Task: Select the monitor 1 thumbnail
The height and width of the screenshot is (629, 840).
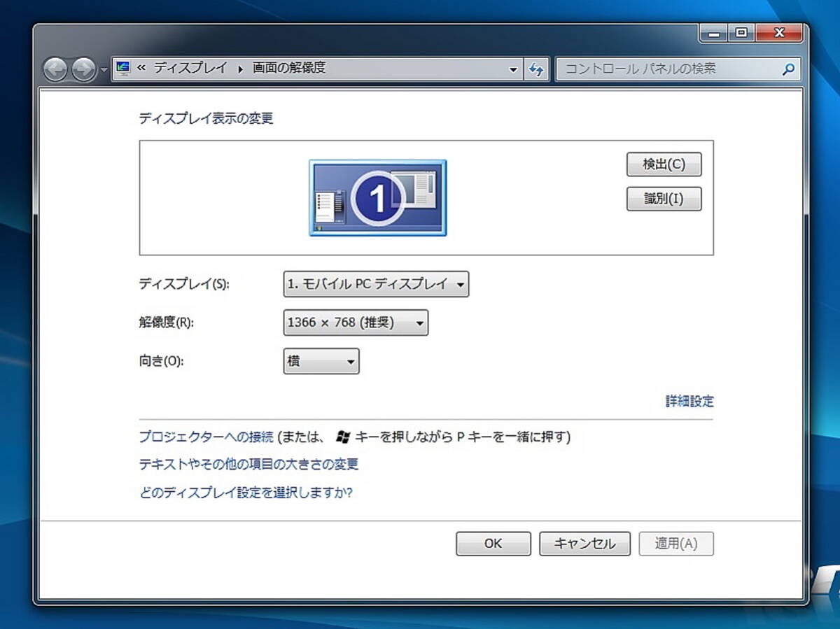Action: [378, 198]
